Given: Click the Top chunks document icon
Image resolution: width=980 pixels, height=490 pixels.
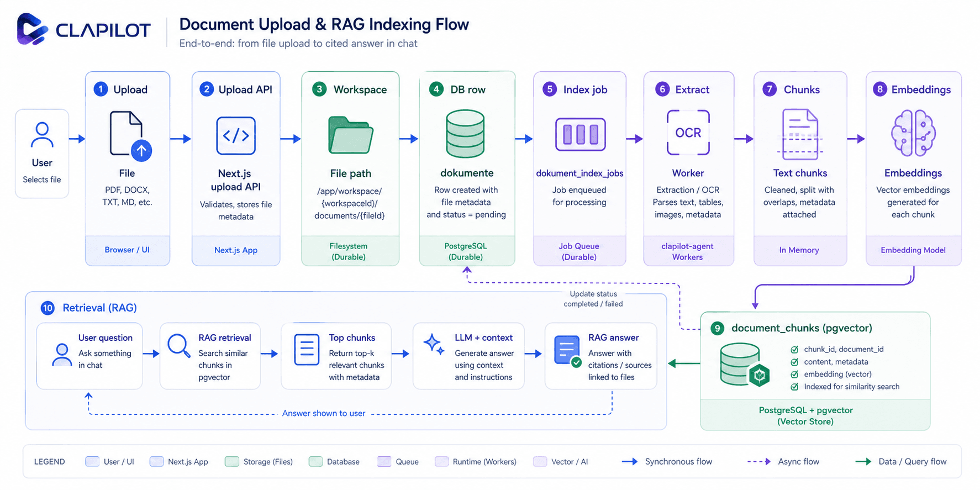Looking at the screenshot, I should [307, 349].
